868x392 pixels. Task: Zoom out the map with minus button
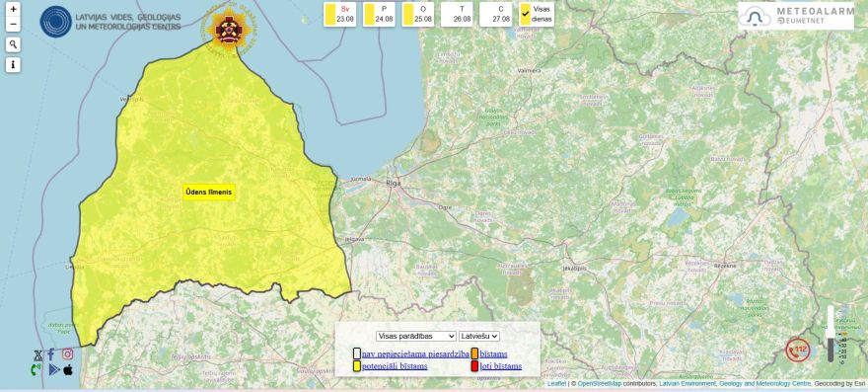13,25
